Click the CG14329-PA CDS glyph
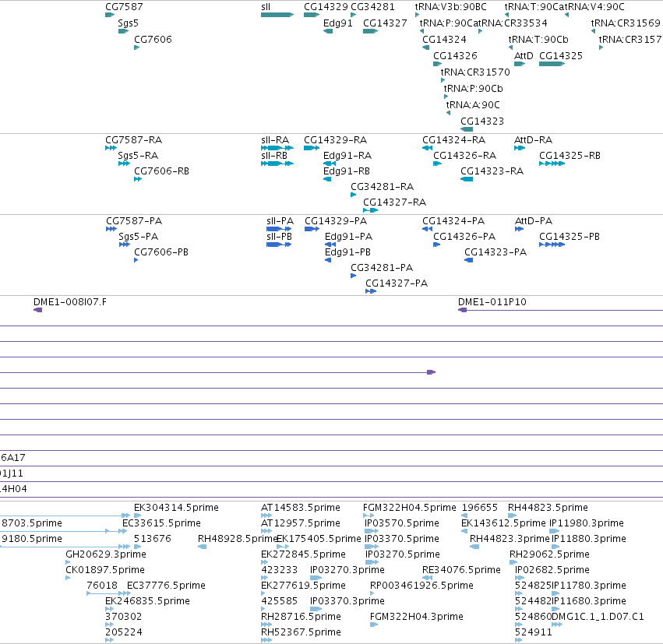The height and width of the screenshot is (644, 663). pyautogui.click(x=312, y=229)
